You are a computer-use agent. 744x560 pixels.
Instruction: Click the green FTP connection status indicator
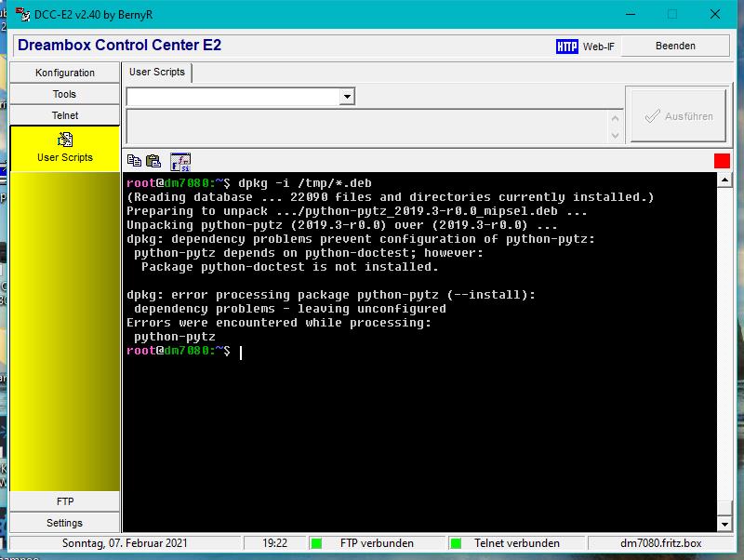coord(316,543)
